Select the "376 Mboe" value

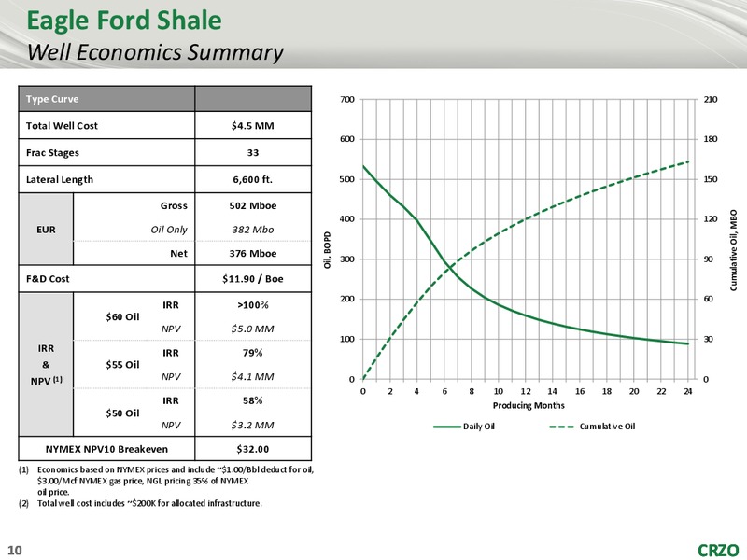pos(252,253)
